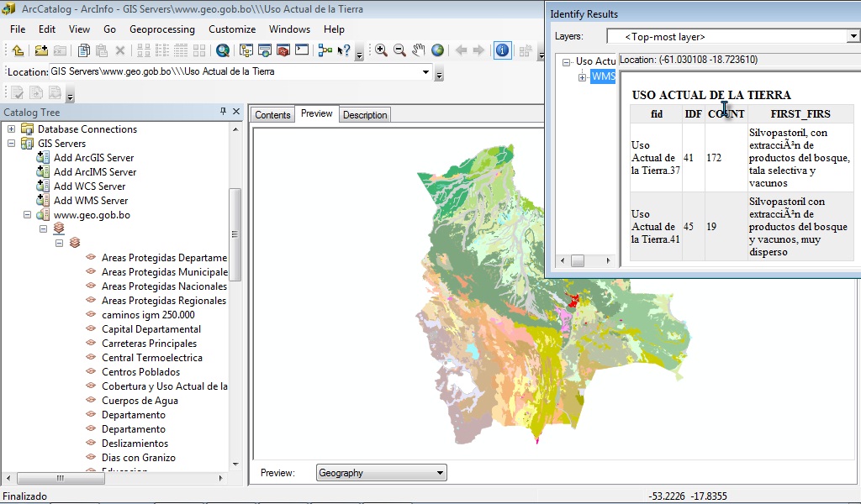The height and width of the screenshot is (504, 861).
Task: Select Add ArcGIS Server item
Action: point(93,158)
